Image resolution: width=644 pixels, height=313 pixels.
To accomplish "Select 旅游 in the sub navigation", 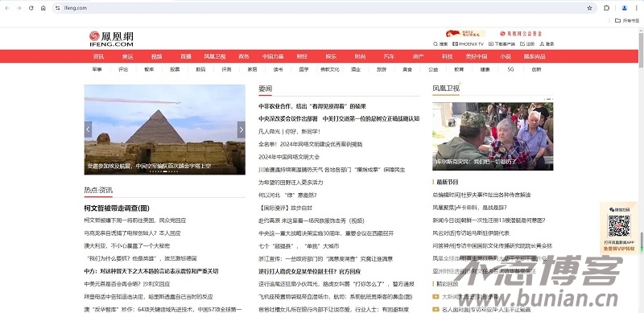I will tap(382, 69).
